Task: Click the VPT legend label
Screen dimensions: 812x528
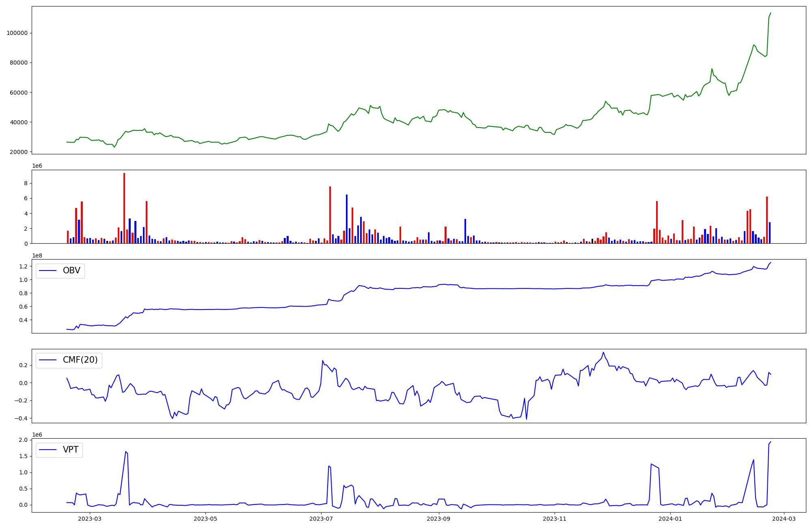Action: pos(71,450)
